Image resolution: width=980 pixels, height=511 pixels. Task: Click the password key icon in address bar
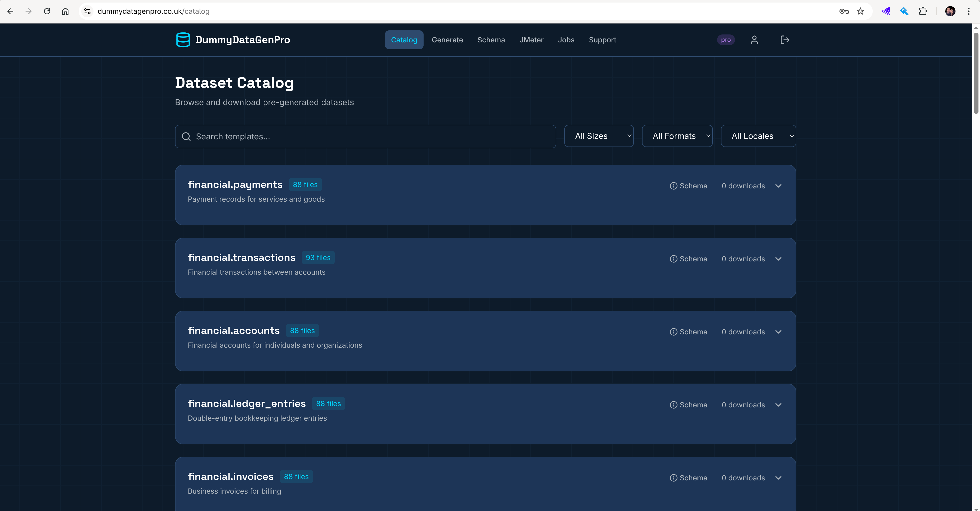pyautogui.click(x=844, y=11)
